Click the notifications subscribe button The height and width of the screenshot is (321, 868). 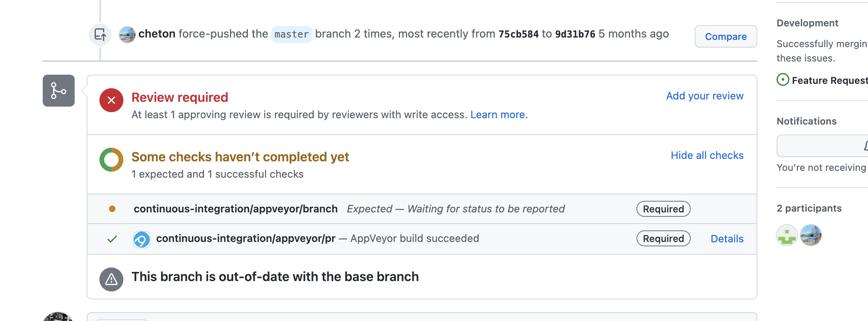(x=822, y=146)
